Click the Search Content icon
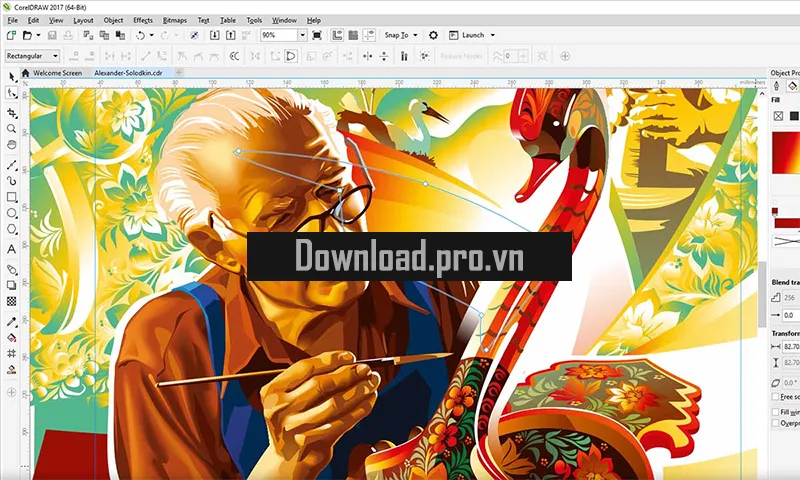The height and width of the screenshot is (480, 800). [194, 35]
